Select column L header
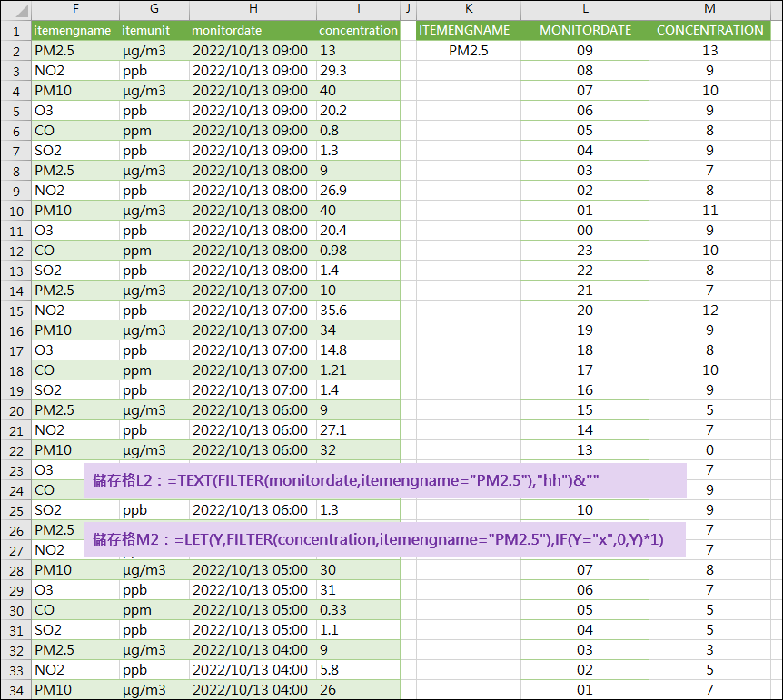The width and height of the screenshot is (783, 700). pos(585,9)
